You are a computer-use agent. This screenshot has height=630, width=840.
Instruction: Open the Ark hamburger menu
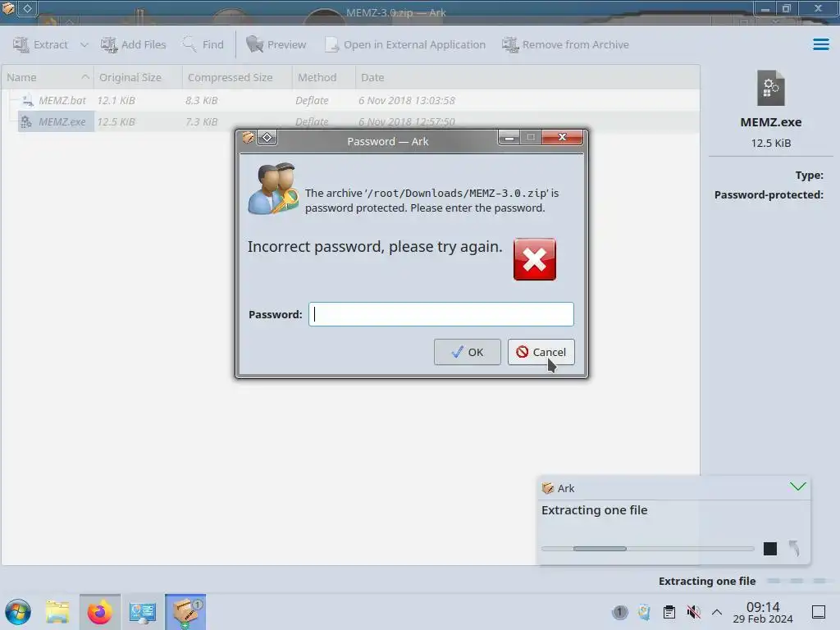coord(820,44)
